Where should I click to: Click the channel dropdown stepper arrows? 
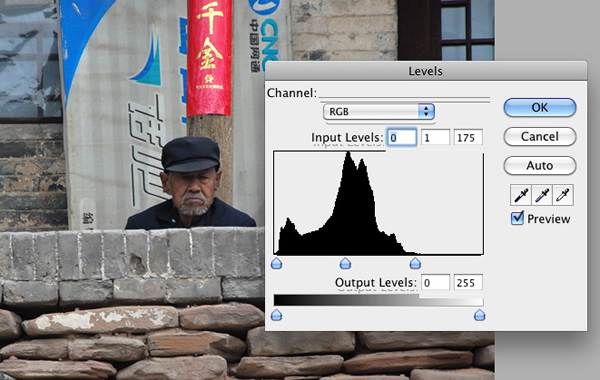tap(426, 111)
